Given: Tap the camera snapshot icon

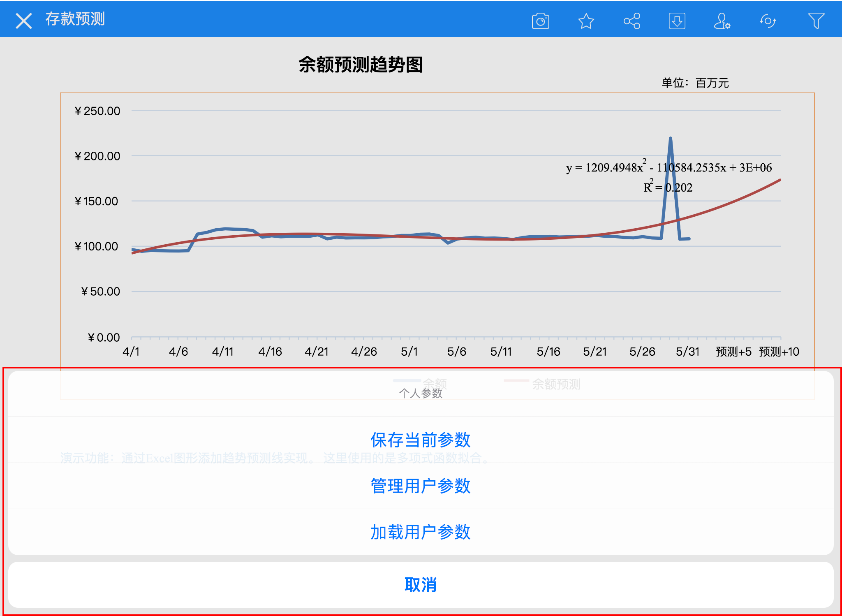Looking at the screenshot, I should (540, 21).
